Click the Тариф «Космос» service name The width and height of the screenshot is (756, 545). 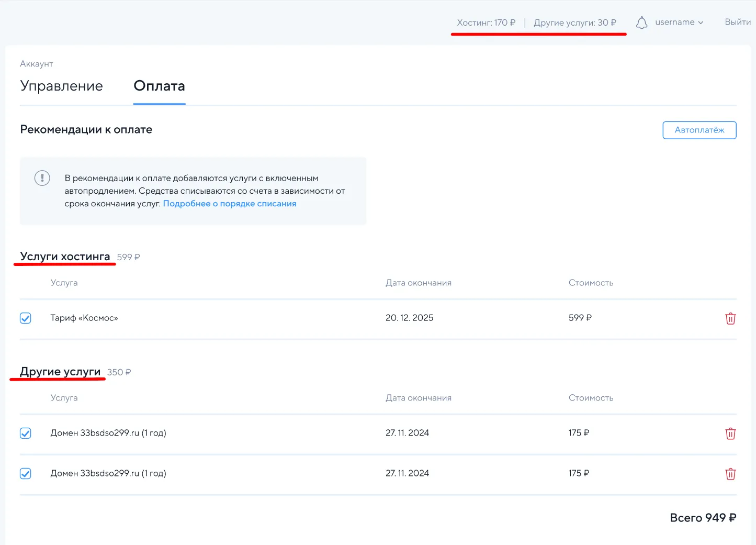point(84,318)
